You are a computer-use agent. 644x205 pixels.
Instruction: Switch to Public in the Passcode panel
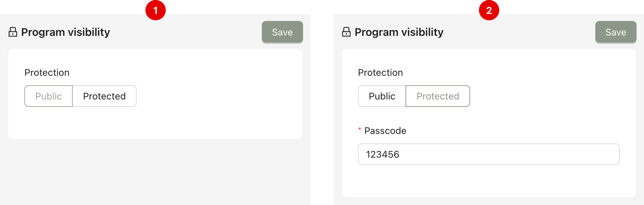coord(382,96)
